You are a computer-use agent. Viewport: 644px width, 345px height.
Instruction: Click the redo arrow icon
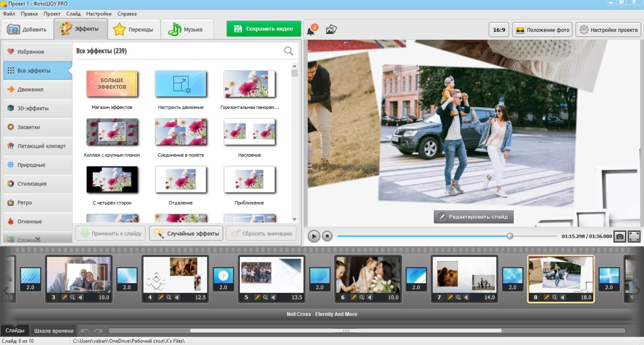[98, 331]
